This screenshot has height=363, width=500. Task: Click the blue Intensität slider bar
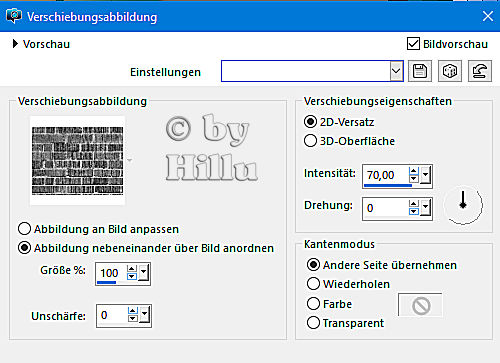(388, 185)
